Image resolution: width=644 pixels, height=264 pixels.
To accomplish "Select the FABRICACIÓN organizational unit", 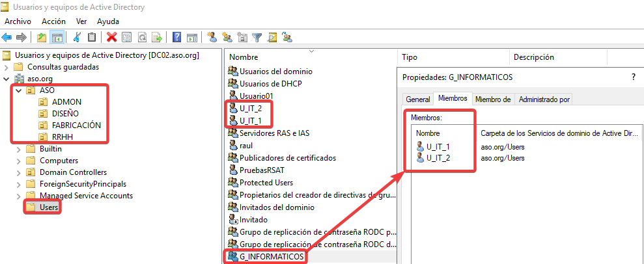I will [x=76, y=125].
